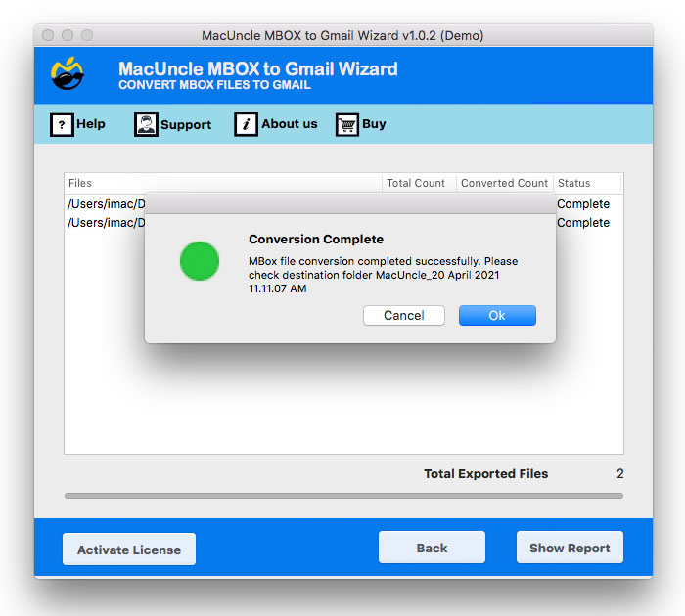Screen dimensions: 685x616
Task: Click the Files column header
Action: pos(223,184)
